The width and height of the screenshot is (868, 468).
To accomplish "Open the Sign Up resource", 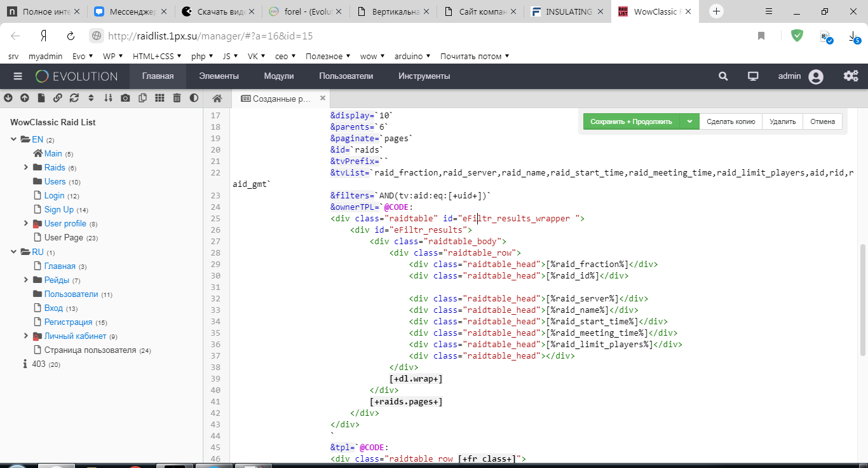I will pos(59,209).
